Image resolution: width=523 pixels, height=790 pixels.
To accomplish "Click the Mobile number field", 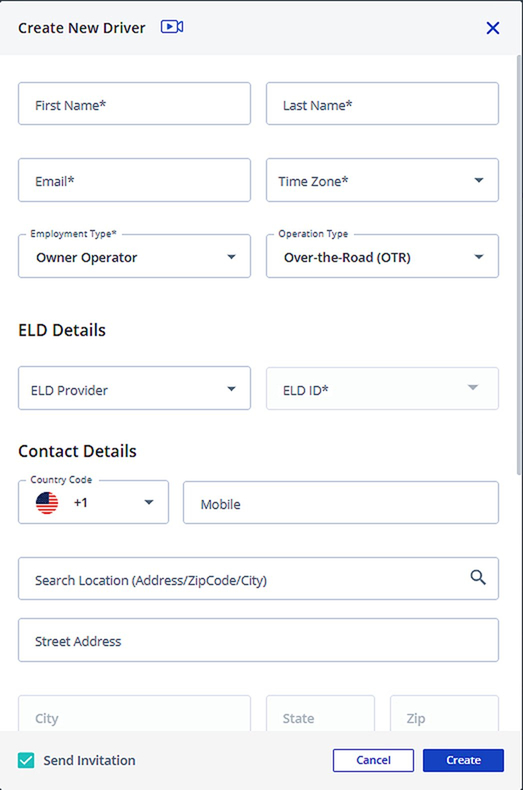I will pyautogui.click(x=341, y=503).
